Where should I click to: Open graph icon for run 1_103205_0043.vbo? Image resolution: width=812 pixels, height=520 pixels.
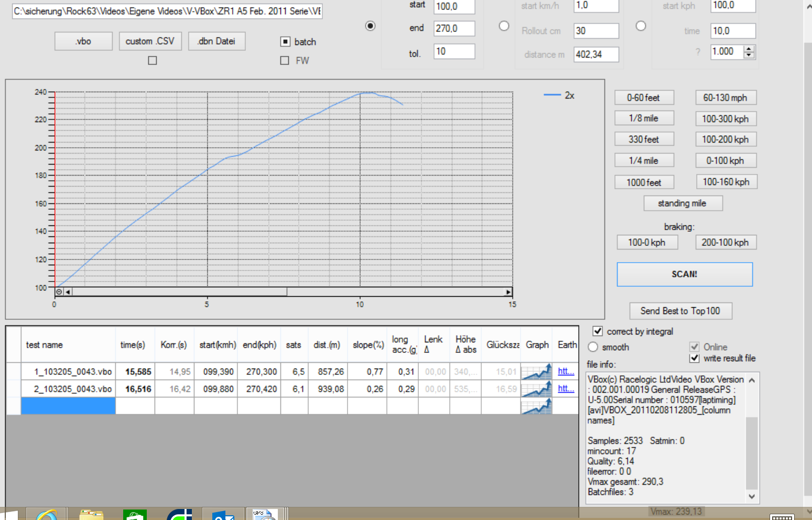[x=536, y=372]
